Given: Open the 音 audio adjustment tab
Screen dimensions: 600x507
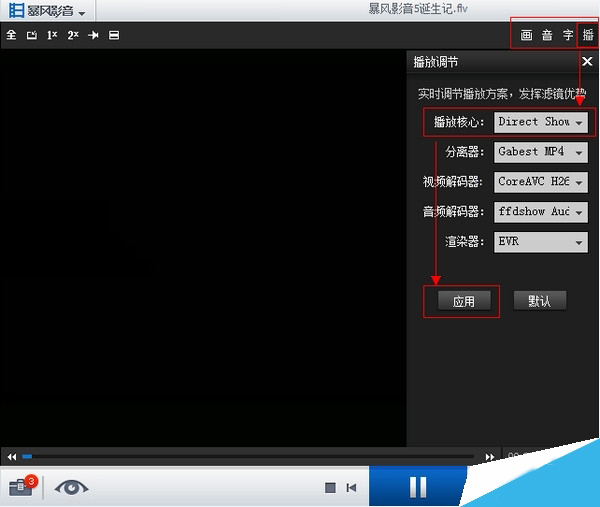Looking at the screenshot, I should 547,35.
